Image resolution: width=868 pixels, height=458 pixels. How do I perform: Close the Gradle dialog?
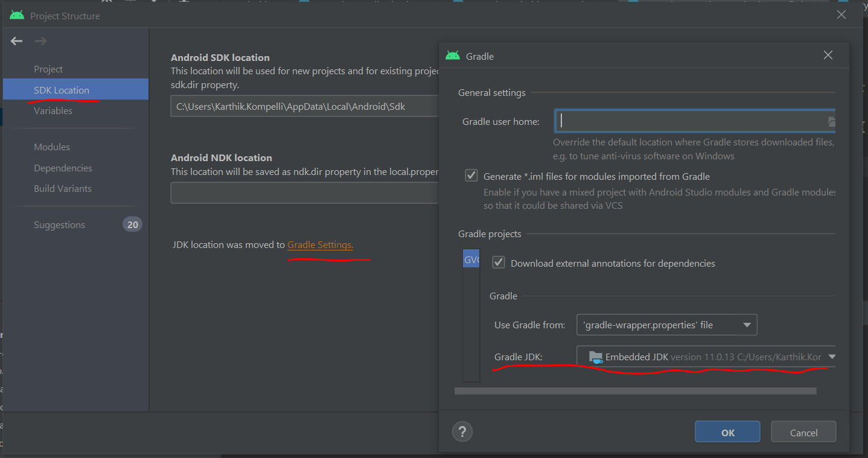pos(828,55)
